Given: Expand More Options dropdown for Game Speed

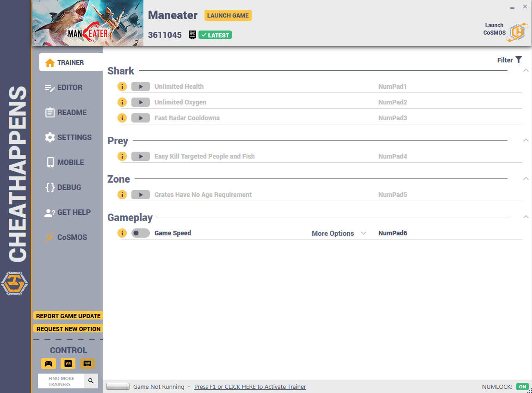Looking at the screenshot, I should (339, 233).
